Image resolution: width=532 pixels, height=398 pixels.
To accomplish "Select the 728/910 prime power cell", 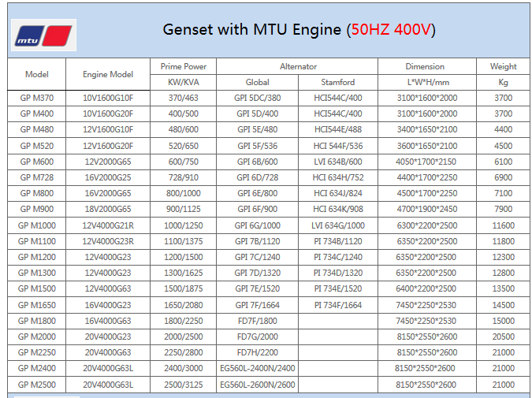I will [x=184, y=178].
